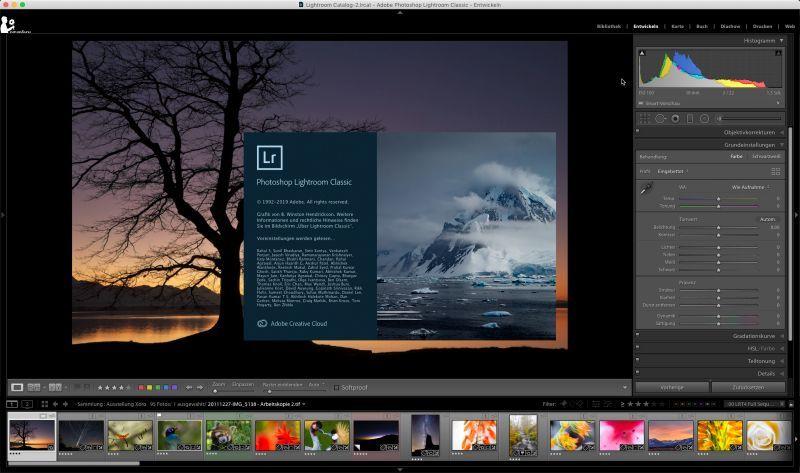Screen dimensions: 800x473
Task: Switch to loupe view in toolbar
Action: point(17,387)
